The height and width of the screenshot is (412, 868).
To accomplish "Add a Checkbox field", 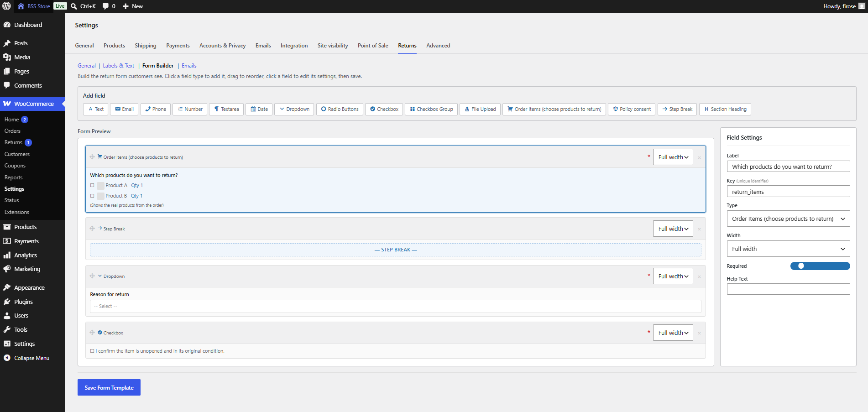I will 384,109.
